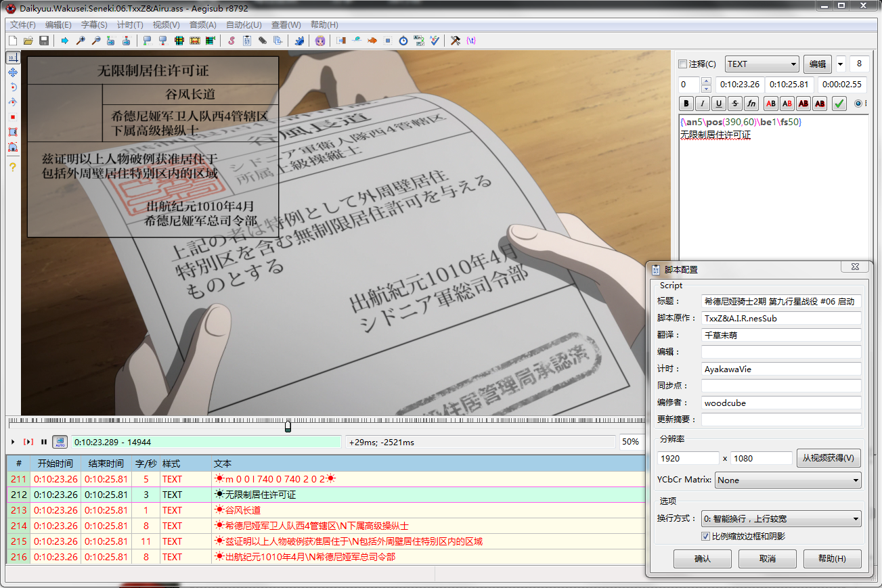Decrease layer with down spinner arrow
Viewport: 882px width, 588px height.
coord(707,89)
